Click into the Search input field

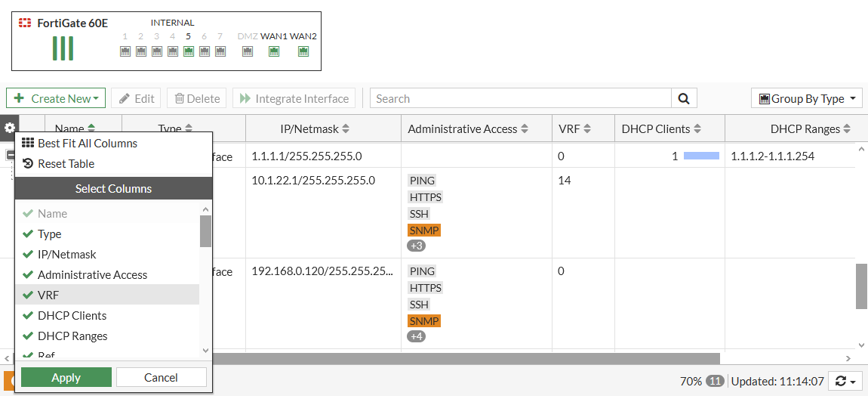pyautogui.click(x=521, y=98)
